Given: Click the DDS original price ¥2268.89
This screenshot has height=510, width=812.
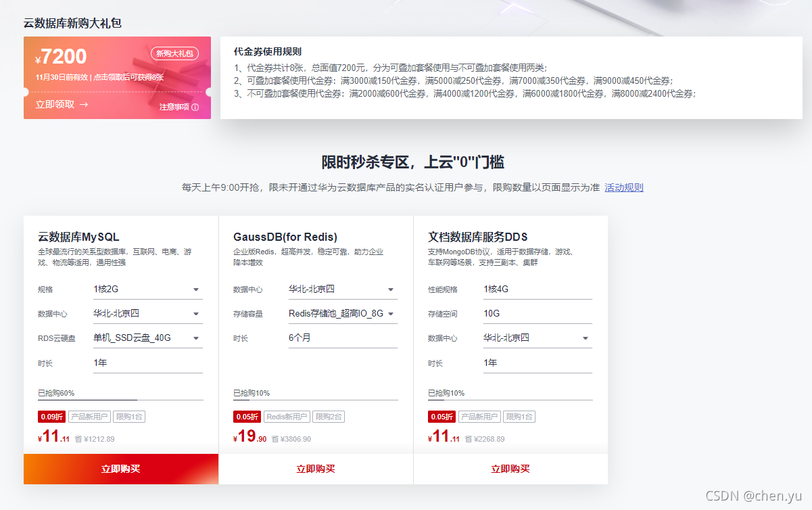Looking at the screenshot, I should click(x=489, y=439).
